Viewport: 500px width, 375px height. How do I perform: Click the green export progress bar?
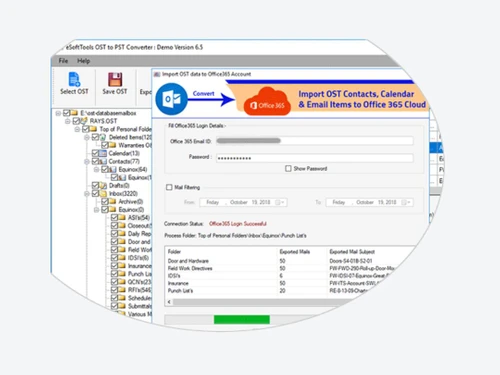coord(242,319)
